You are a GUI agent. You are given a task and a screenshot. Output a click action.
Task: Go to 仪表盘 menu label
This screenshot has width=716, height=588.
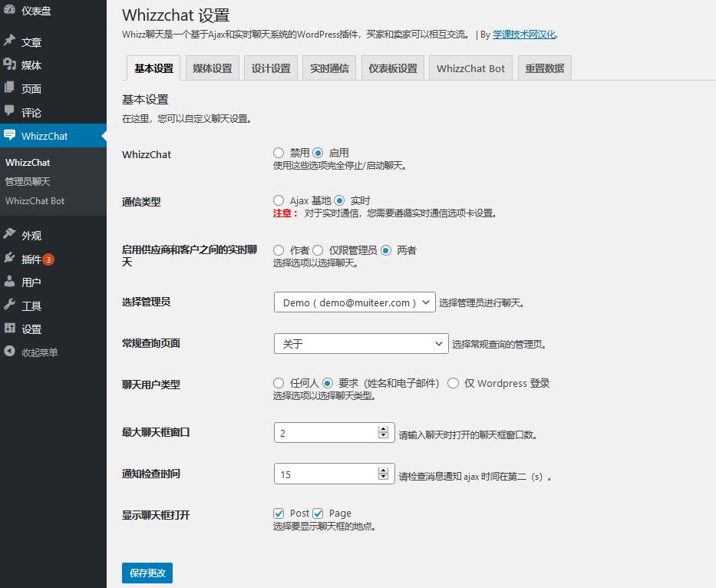pos(36,11)
